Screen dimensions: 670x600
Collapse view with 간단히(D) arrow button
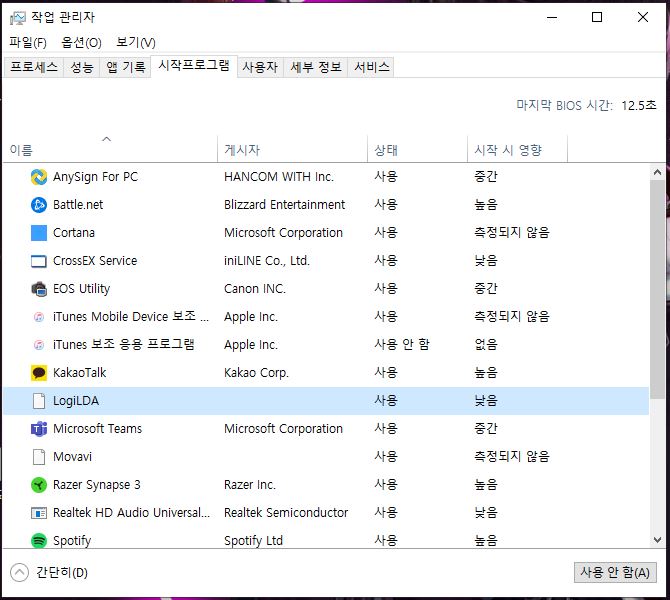19,573
